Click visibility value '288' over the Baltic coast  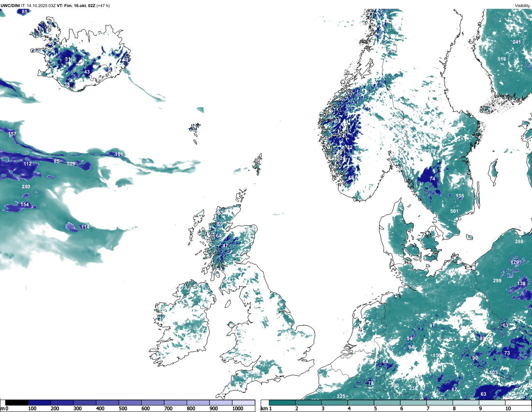click(520, 242)
